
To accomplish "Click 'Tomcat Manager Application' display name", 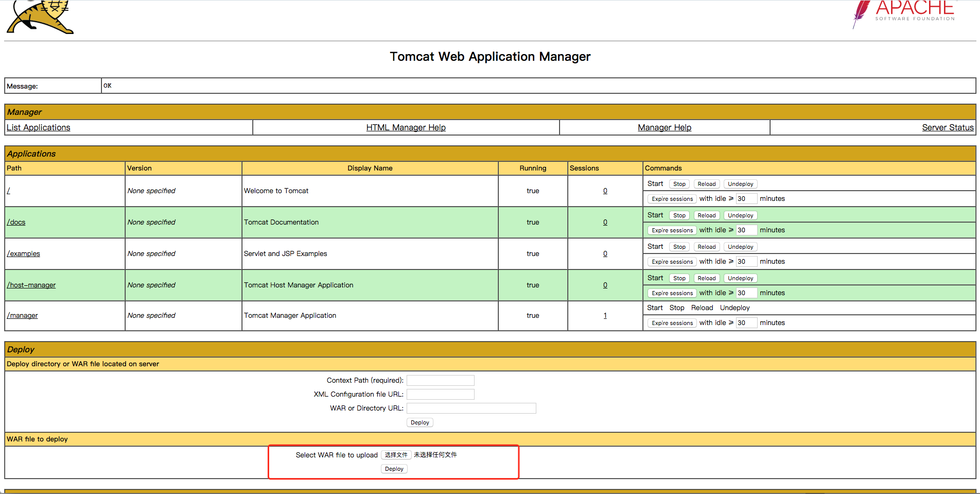I will (x=290, y=315).
